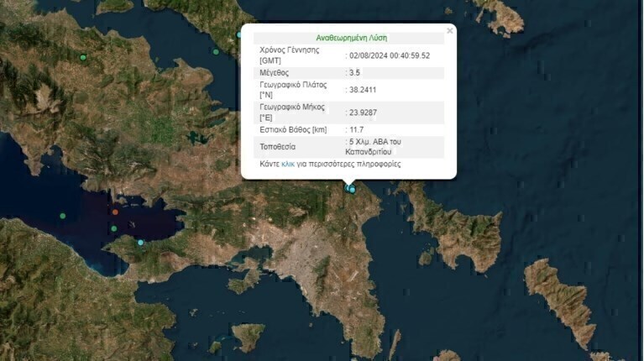This screenshot has width=644, height=361.
Task: Select the cyan marker in the gulf near the southern shore
Action: 141,243
